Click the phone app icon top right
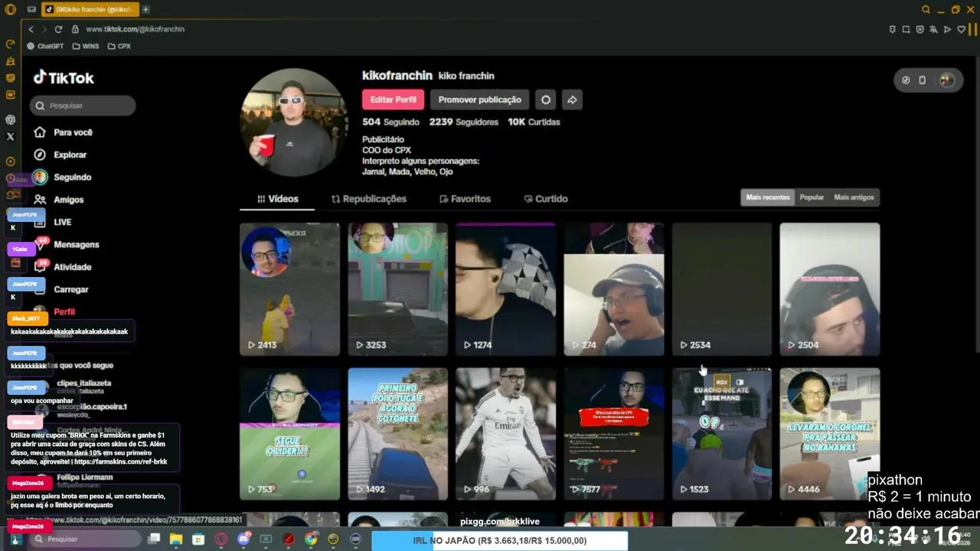 tap(923, 80)
